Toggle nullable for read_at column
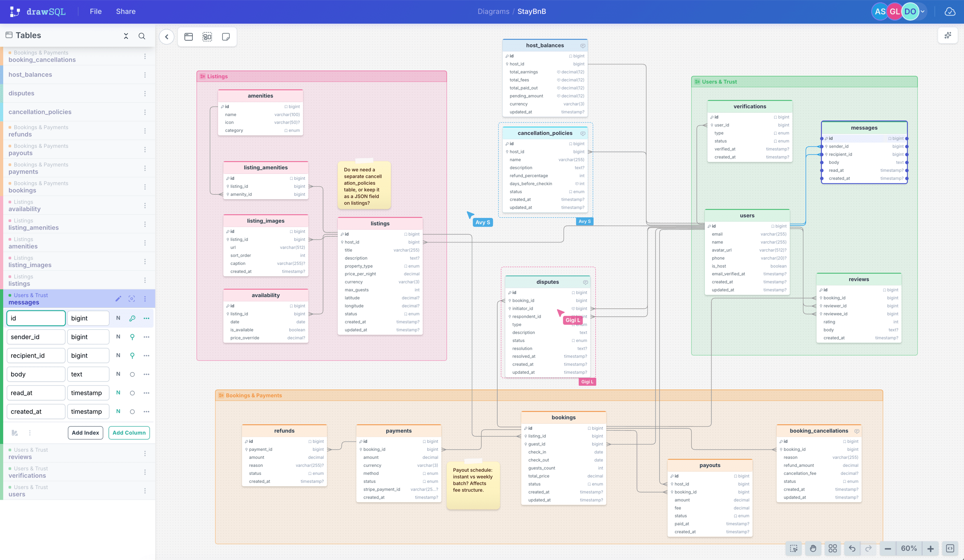 118,393
